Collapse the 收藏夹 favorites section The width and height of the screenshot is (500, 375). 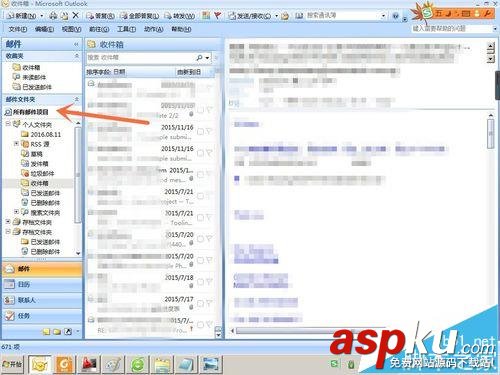point(77,56)
